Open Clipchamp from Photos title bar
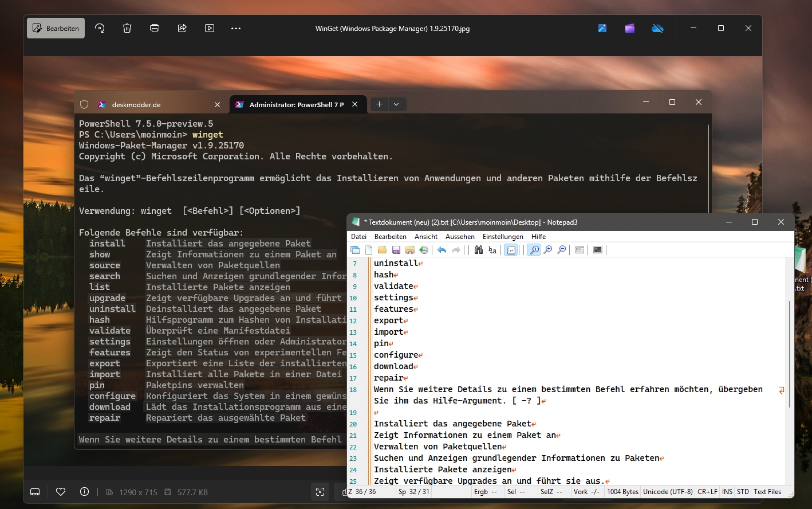 click(630, 28)
